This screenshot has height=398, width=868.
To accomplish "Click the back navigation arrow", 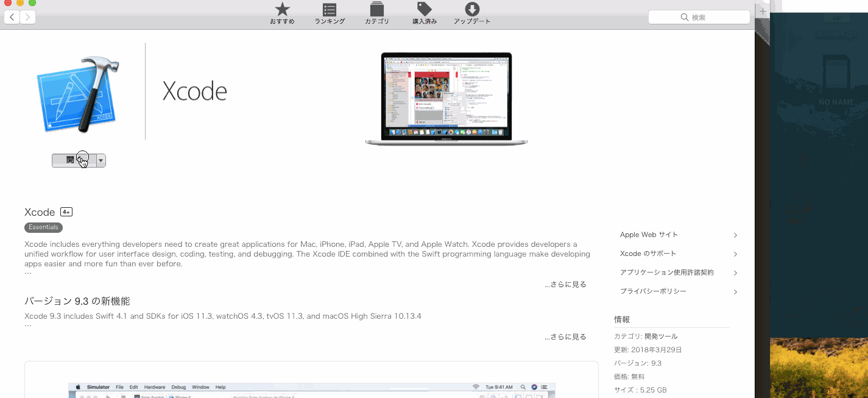I will coord(12,17).
